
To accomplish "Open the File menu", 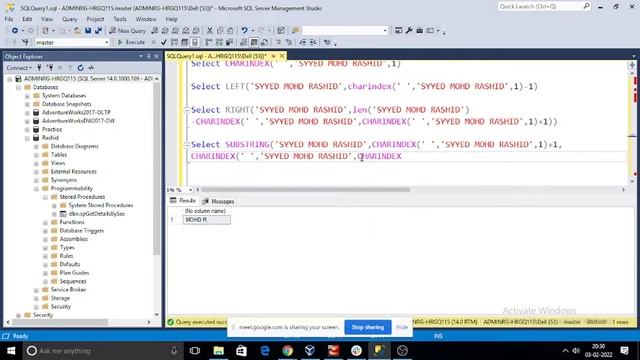I will click(9, 19).
